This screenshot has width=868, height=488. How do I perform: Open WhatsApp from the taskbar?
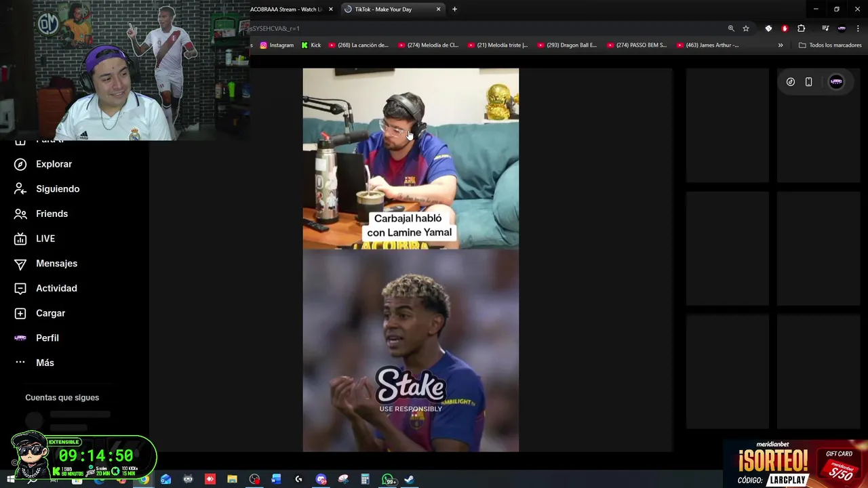pos(388,479)
